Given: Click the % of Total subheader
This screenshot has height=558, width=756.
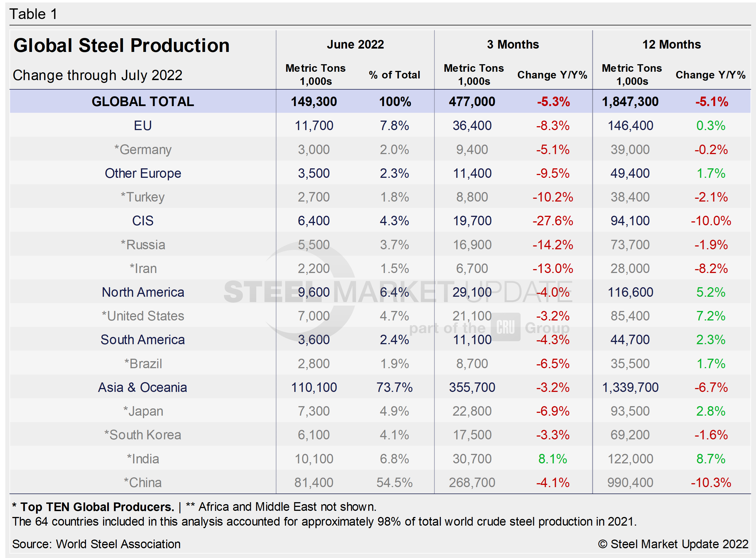Looking at the screenshot, I should click(x=394, y=75).
